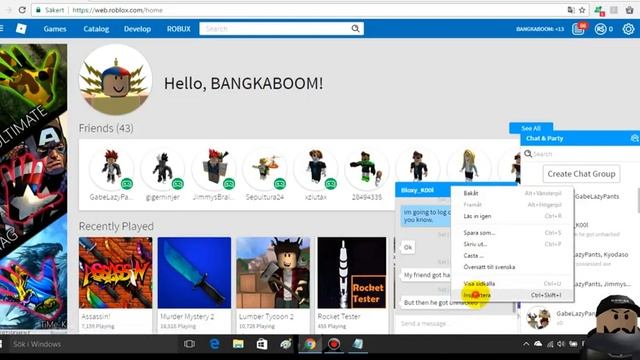Click the in-game icon on GabeLazyPa... avatar
Viewport: 640px width, 360px height.
[127, 184]
